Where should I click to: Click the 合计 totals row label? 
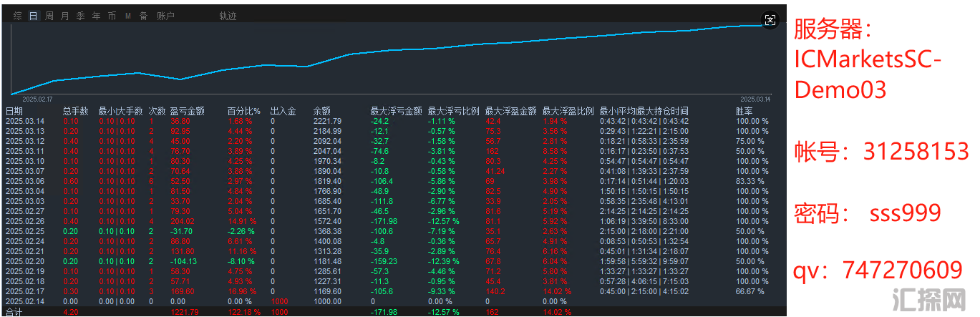[x=14, y=312]
